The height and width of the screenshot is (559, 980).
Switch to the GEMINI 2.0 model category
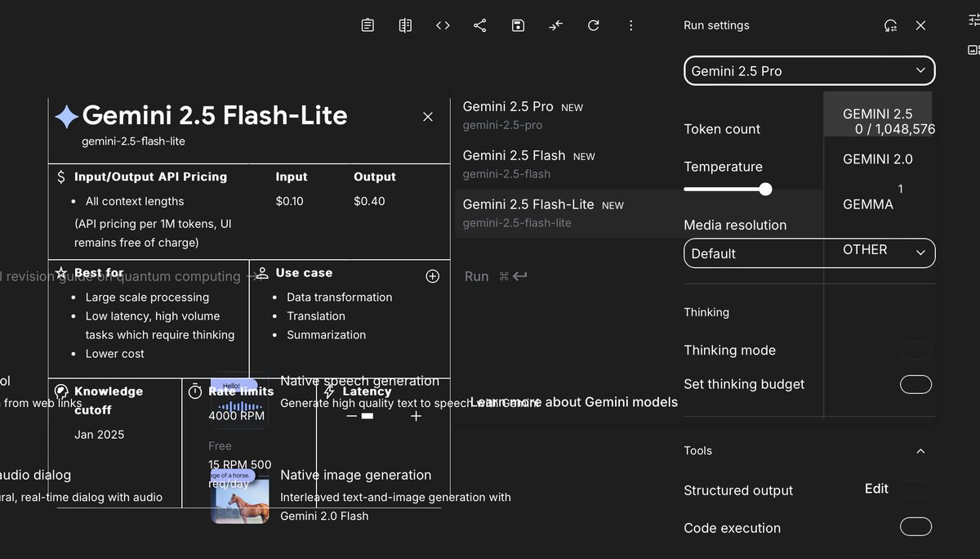(878, 159)
